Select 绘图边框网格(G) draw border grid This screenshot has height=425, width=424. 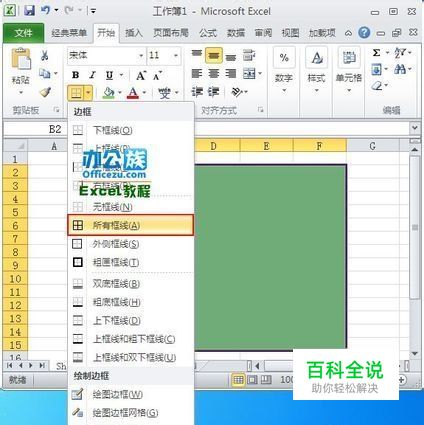pos(131,413)
